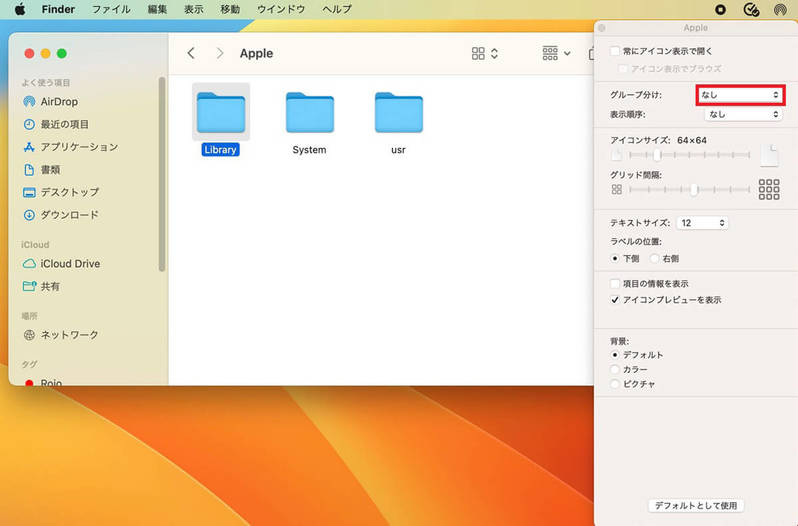Select the Library folder icon
This screenshot has height=526, width=798.
click(221, 112)
